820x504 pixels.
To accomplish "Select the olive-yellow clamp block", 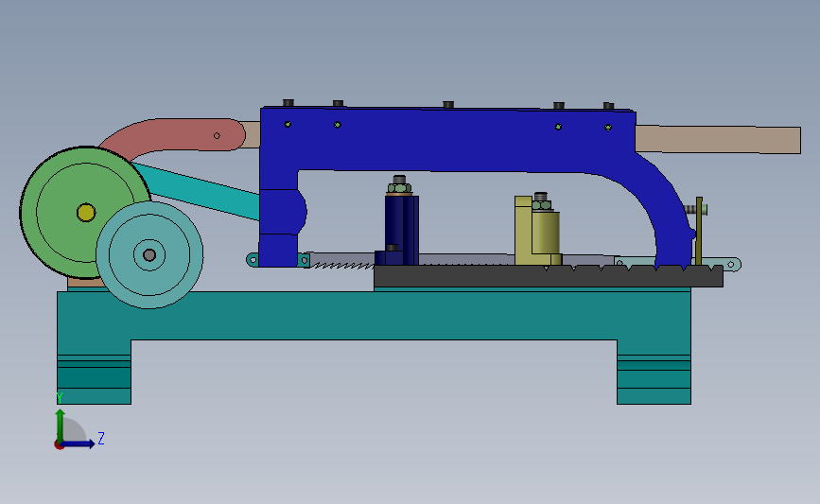I will tap(537, 231).
